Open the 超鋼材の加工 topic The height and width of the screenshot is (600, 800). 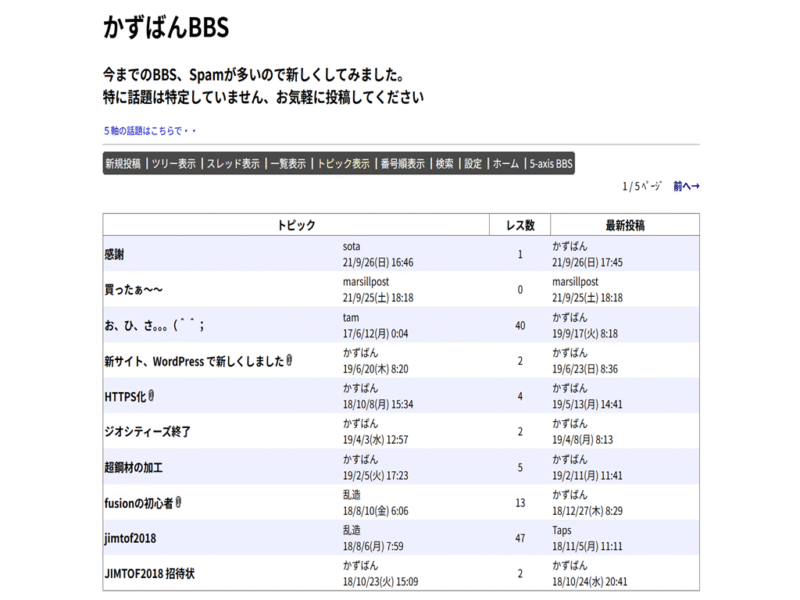tap(132, 467)
